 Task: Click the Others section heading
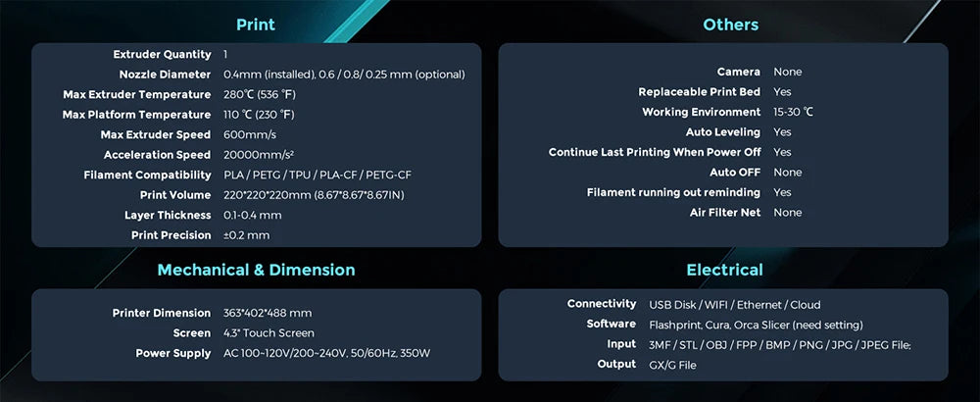click(730, 24)
